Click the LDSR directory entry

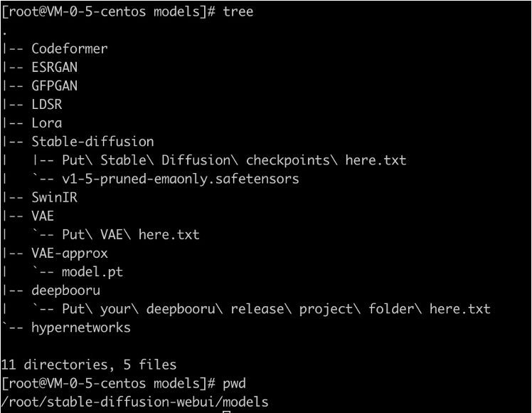(x=47, y=105)
